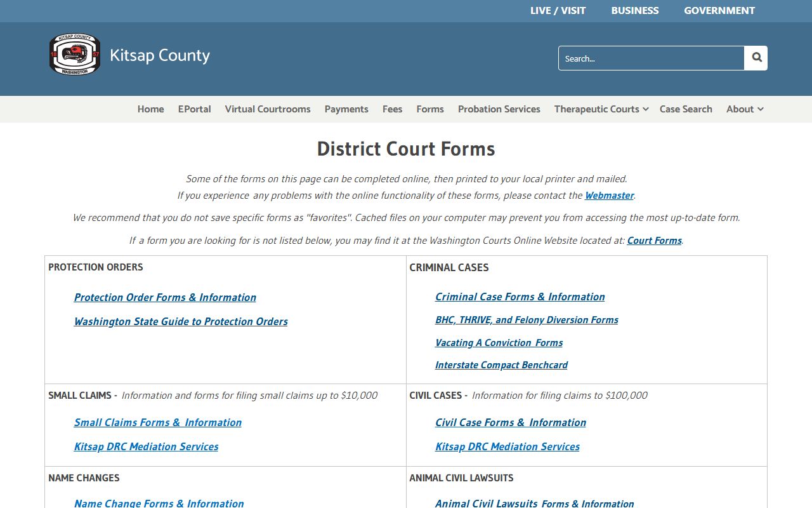
Task: Open BUSINESS top link
Action: click(635, 11)
